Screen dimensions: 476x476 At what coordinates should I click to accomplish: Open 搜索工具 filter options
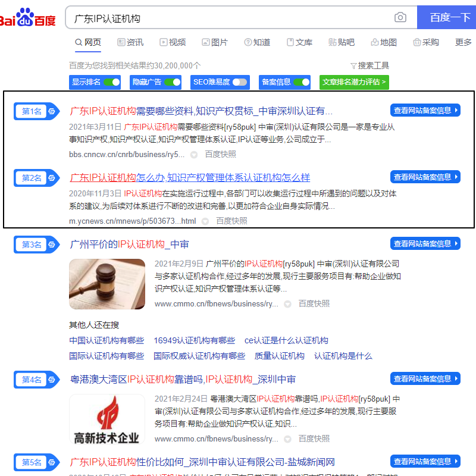(x=369, y=66)
